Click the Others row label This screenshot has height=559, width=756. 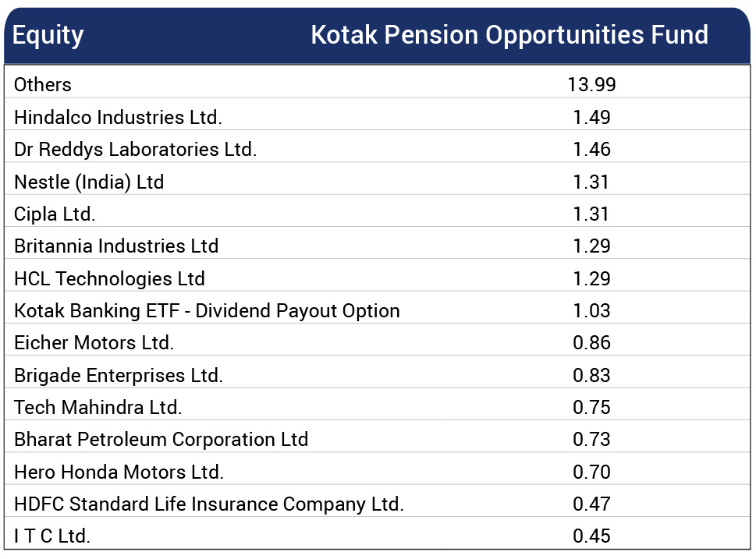pyautogui.click(x=42, y=85)
